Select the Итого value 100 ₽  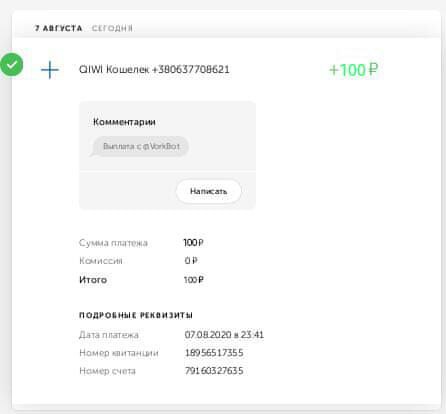(194, 280)
